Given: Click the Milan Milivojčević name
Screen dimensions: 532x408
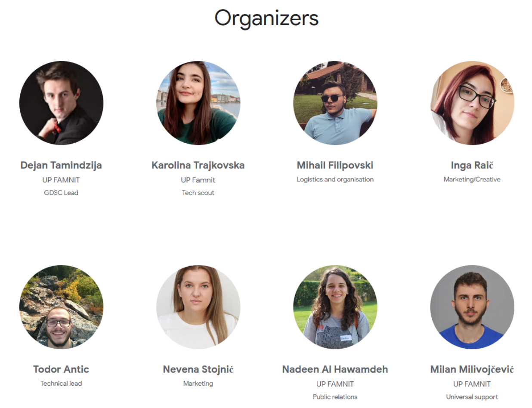Looking at the screenshot, I should [472, 369].
